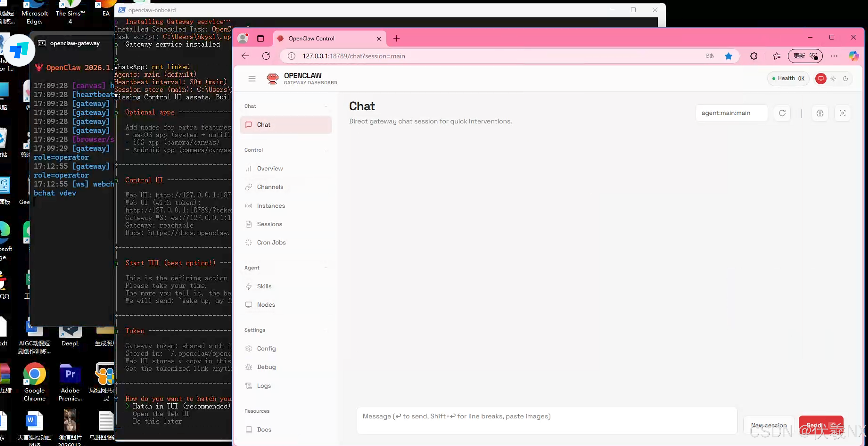This screenshot has height=446, width=868.
Task: Open the Logs page
Action: coord(264,386)
